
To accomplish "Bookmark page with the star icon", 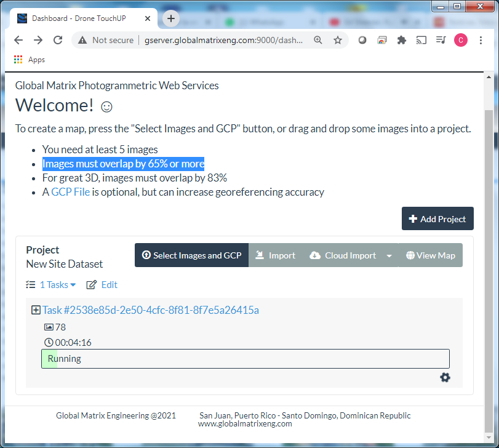I will 337,40.
